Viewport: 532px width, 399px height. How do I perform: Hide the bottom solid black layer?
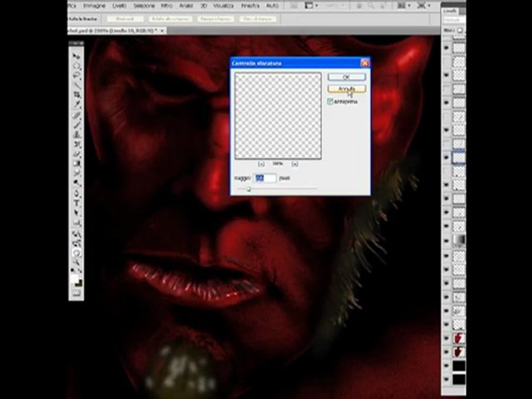[447, 379]
